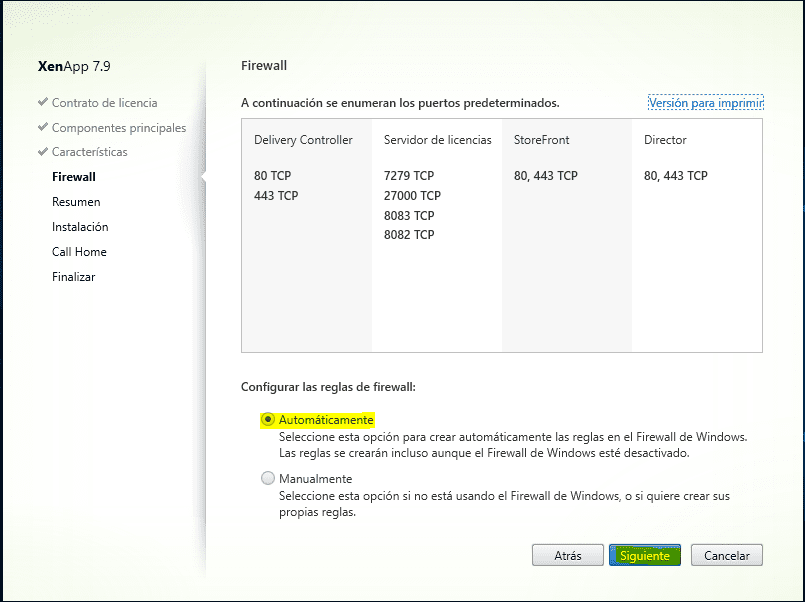The height and width of the screenshot is (602, 805).
Task: Open the Características step in sidebar
Action: [103, 152]
